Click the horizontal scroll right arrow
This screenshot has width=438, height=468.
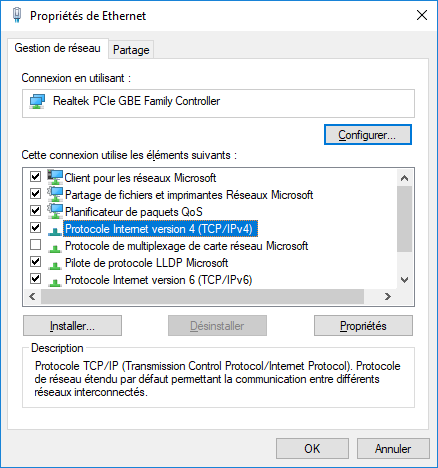pyautogui.click(x=388, y=296)
